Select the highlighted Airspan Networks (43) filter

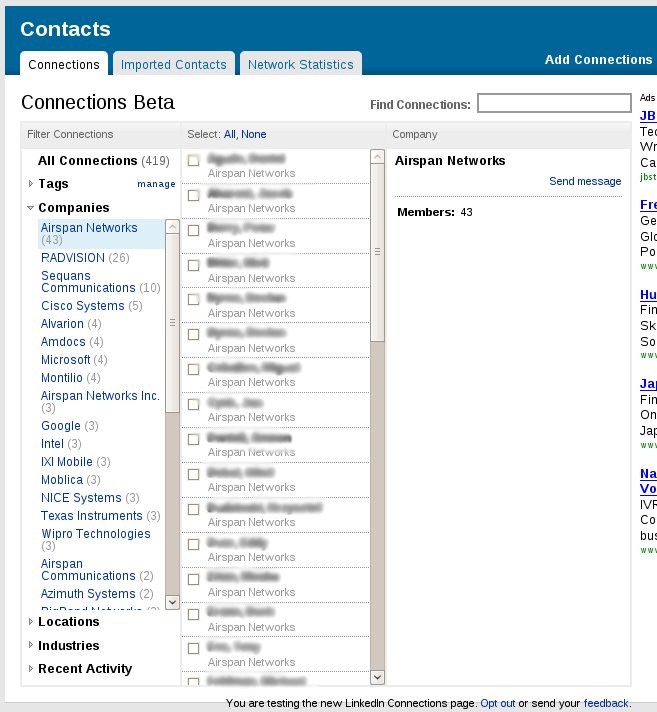(101, 234)
